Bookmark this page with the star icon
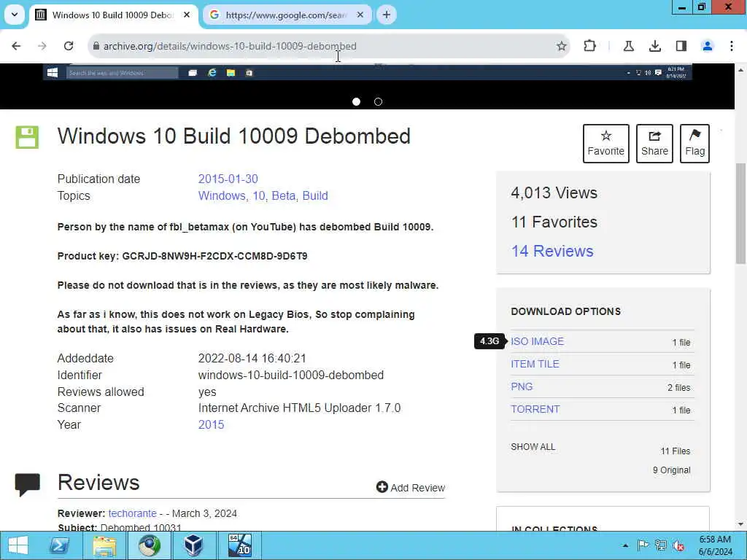747x560 pixels. coord(561,46)
